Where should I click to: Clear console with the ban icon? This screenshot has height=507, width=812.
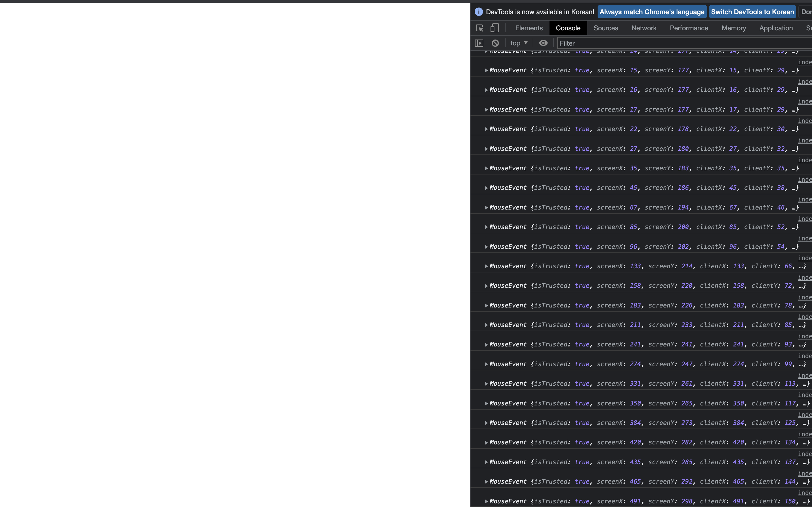[495, 43]
